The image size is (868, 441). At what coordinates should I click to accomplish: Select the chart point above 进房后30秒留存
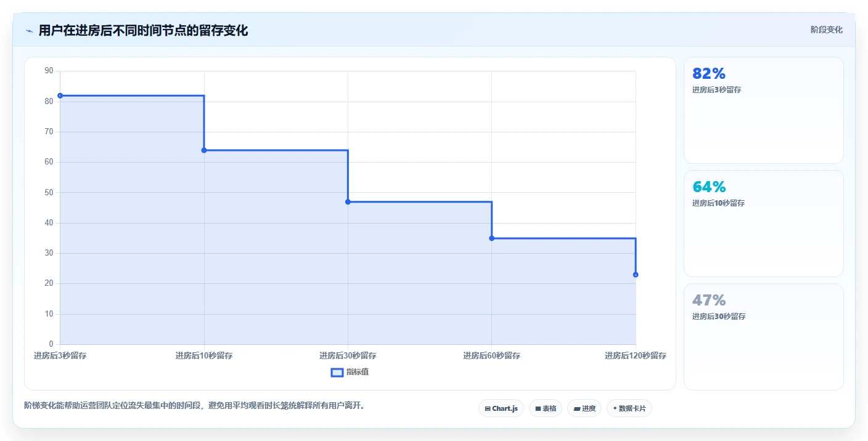pyautogui.click(x=348, y=202)
